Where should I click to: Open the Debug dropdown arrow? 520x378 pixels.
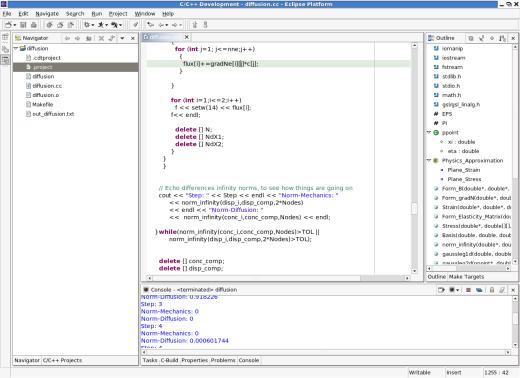(x=93, y=25)
